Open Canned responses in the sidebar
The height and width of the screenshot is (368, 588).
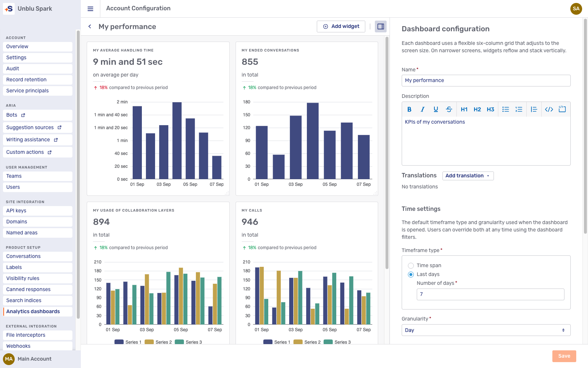(x=37, y=290)
